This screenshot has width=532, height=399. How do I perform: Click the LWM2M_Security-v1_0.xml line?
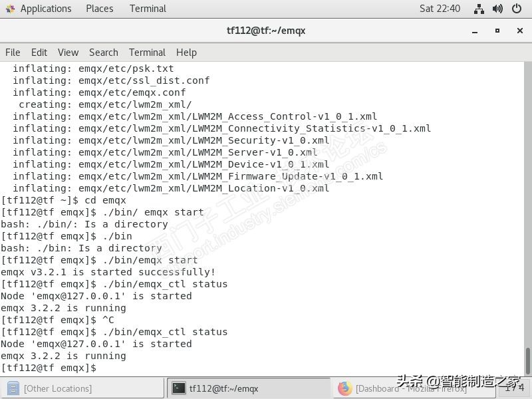point(171,140)
